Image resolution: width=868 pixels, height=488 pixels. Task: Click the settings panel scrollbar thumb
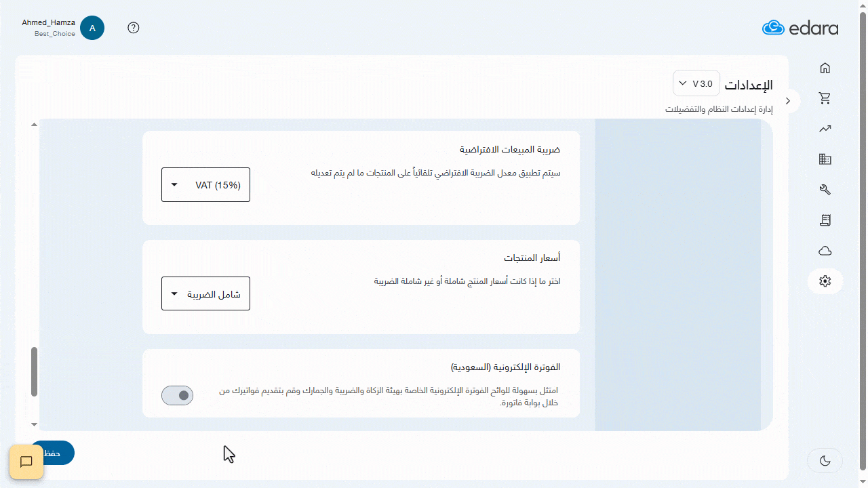pos(35,371)
